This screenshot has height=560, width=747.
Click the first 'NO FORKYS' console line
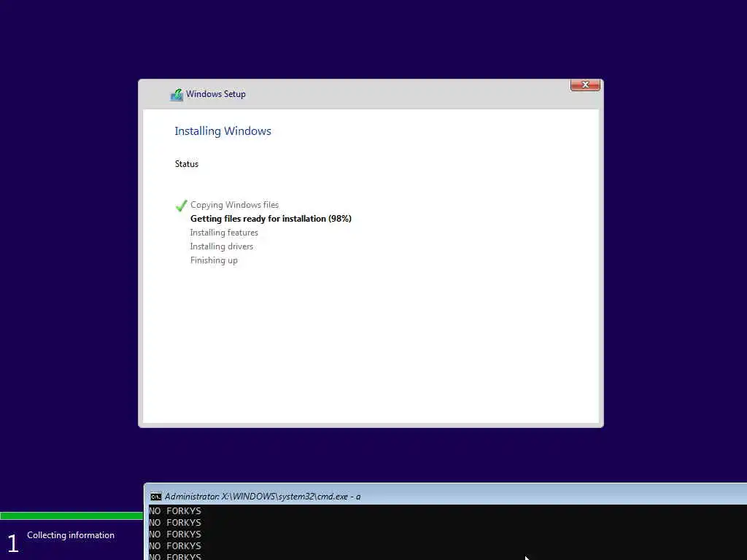[x=175, y=511]
